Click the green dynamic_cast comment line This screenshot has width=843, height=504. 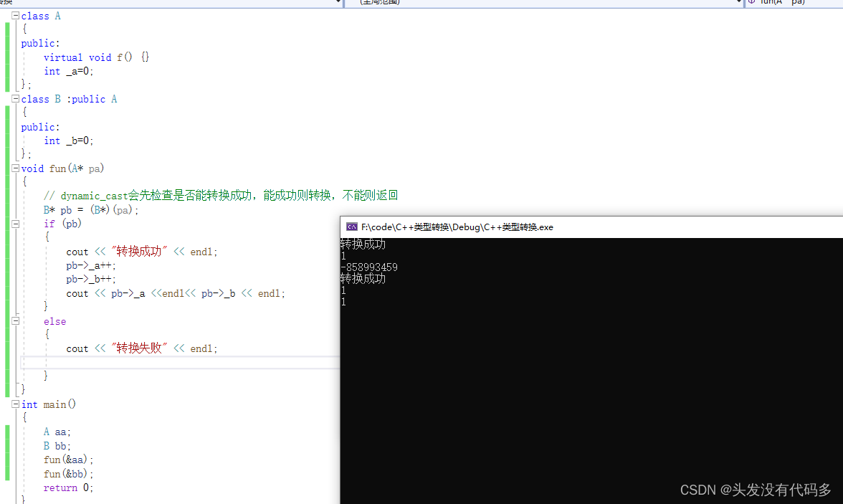pos(221,195)
